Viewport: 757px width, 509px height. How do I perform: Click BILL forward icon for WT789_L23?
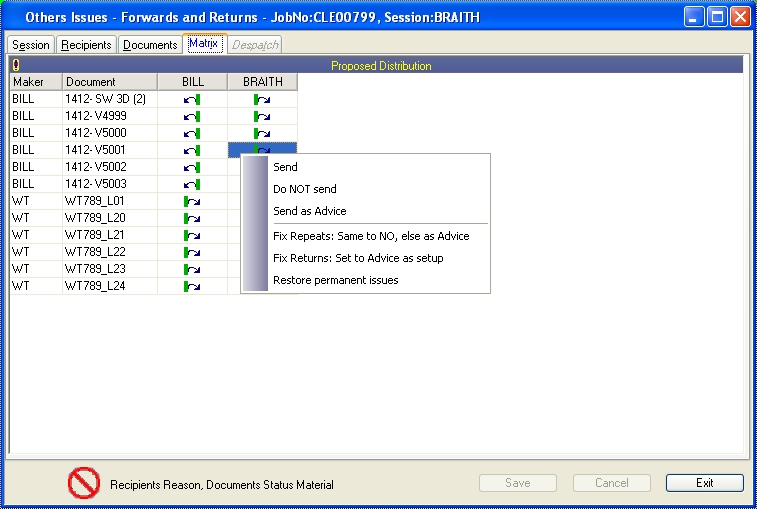(192, 269)
